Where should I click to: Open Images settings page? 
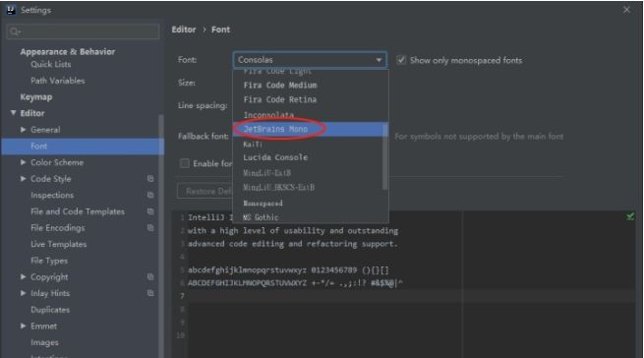tap(44, 342)
